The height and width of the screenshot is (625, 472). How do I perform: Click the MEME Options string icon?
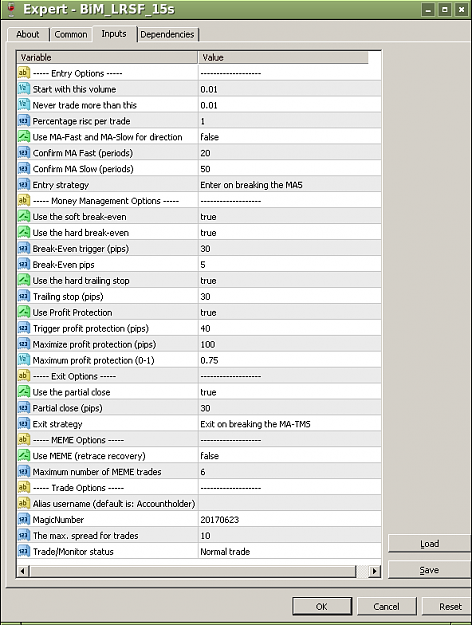(24, 440)
